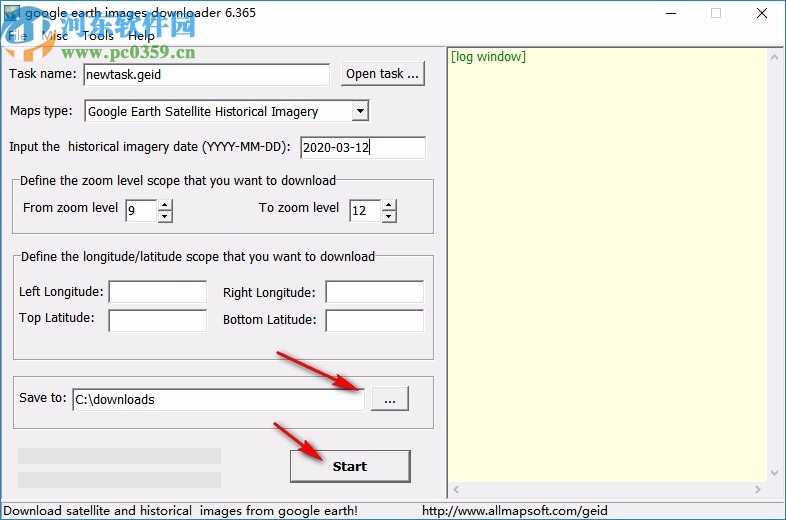Open the Tools menu
This screenshot has width=786, height=520.
(98, 36)
